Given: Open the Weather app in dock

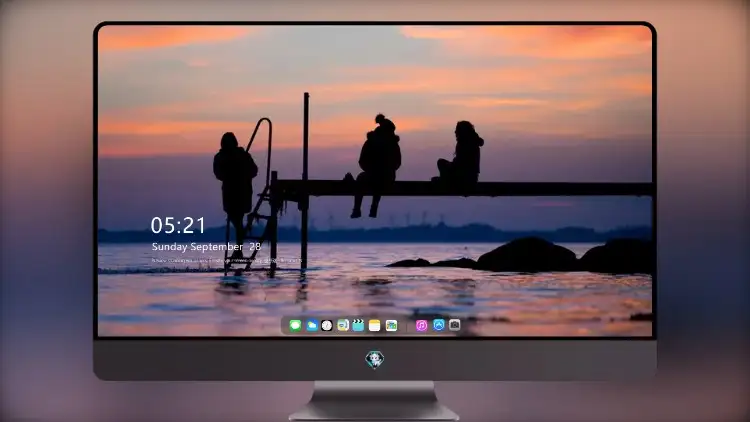Looking at the screenshot, I should [x=311, y=325].
